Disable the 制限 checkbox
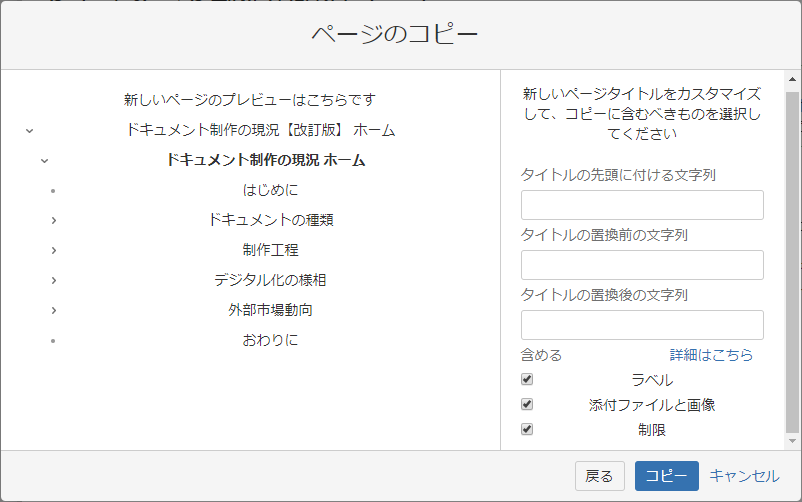 click(527, 430)
